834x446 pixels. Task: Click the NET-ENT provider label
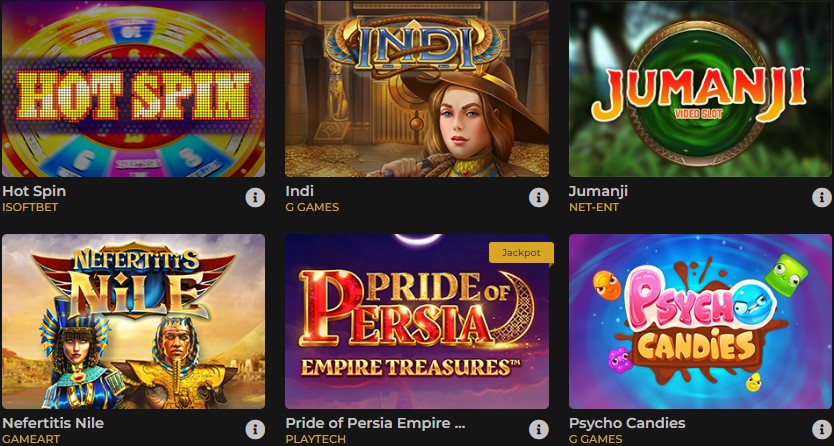594,207
